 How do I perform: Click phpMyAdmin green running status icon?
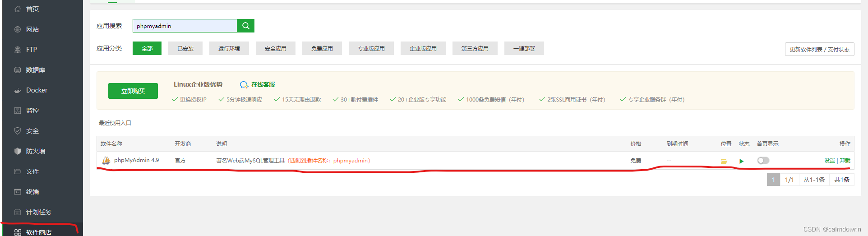click(x=741, y=161)
